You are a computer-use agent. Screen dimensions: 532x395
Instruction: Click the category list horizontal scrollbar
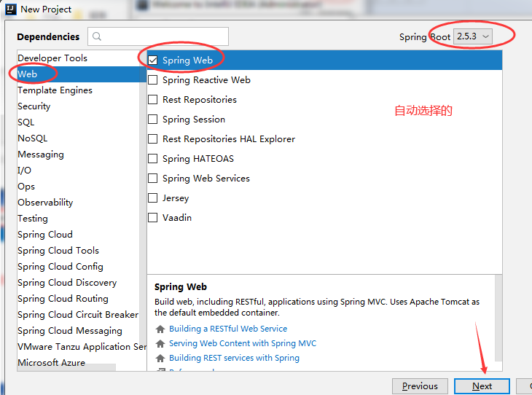pyautogui.click(x=66, y=367)
